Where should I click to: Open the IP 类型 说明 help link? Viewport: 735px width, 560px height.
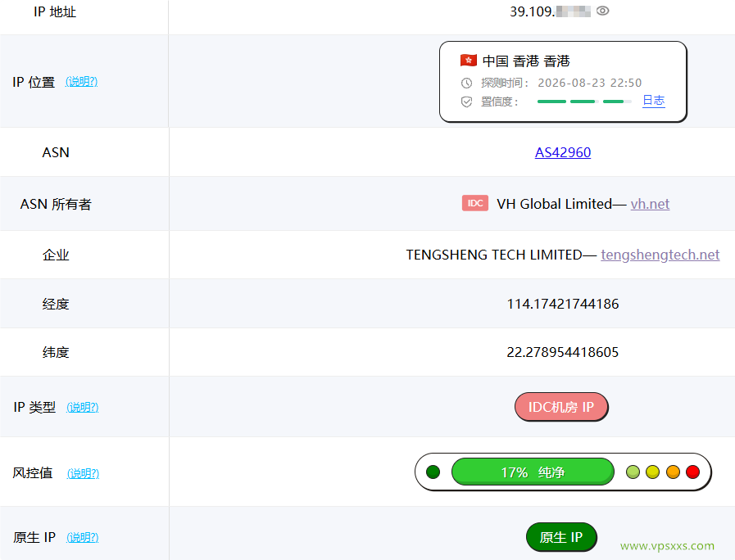point(83,408)
